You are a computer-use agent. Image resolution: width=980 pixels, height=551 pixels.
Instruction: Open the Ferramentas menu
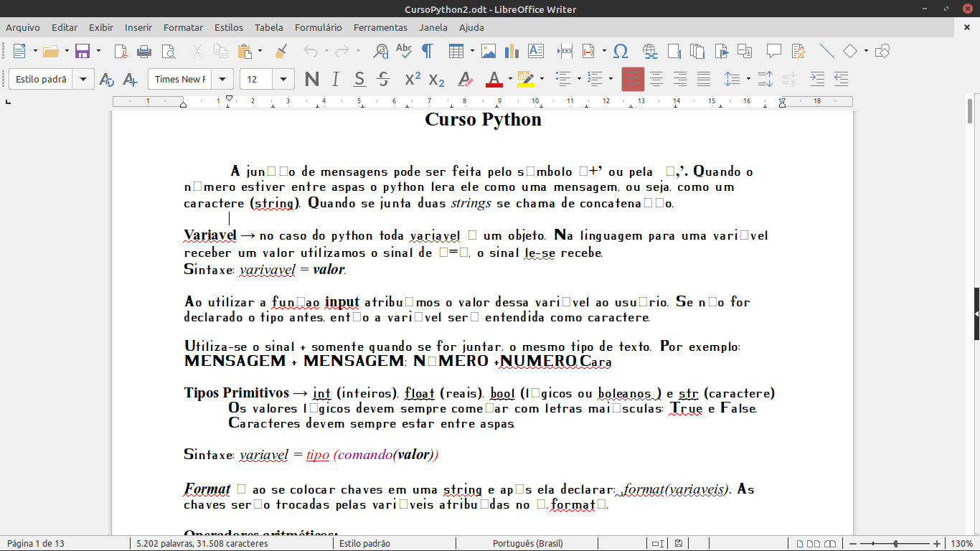380,27
